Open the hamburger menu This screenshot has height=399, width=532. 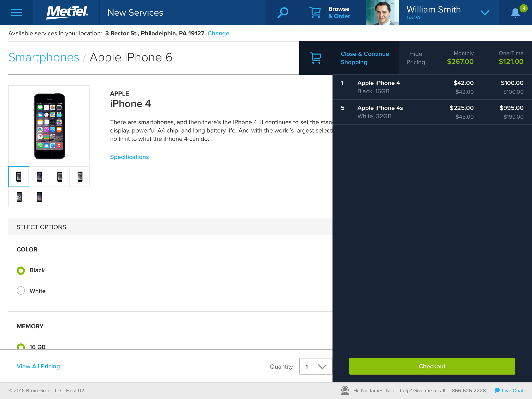16,12
